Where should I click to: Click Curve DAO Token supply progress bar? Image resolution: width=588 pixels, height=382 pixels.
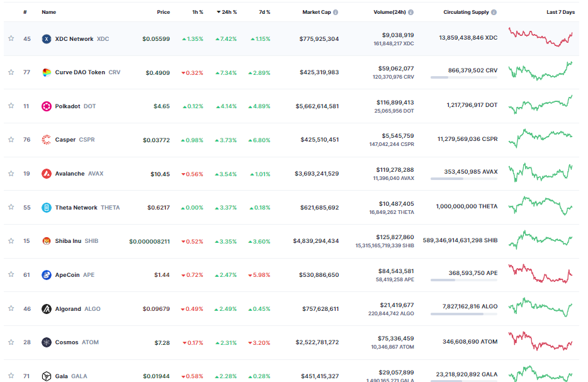click(x=464, y=77)
